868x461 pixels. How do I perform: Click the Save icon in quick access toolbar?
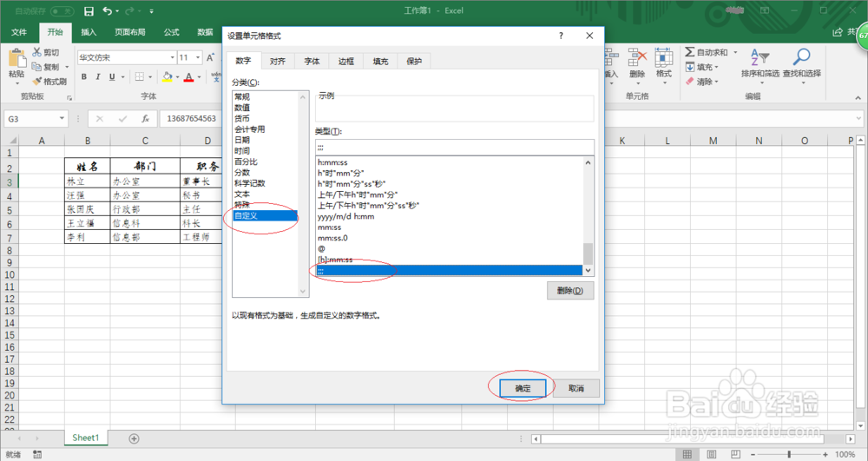[x=89, y=11]
